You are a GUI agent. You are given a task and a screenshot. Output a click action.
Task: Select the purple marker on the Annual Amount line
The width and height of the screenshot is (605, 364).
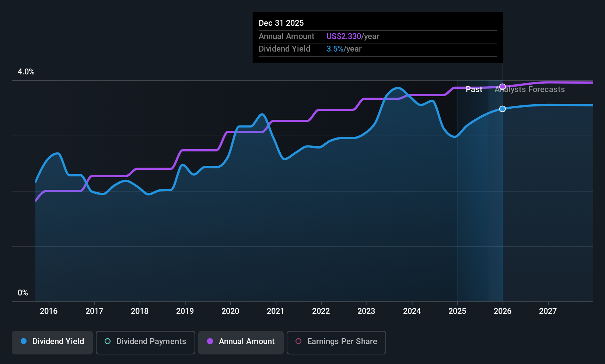[502, 86]
